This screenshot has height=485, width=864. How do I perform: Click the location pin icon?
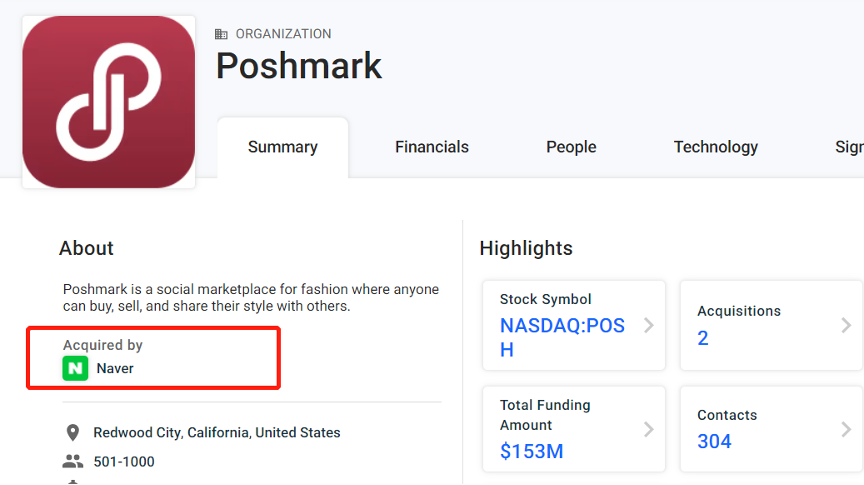coord(73,433)
